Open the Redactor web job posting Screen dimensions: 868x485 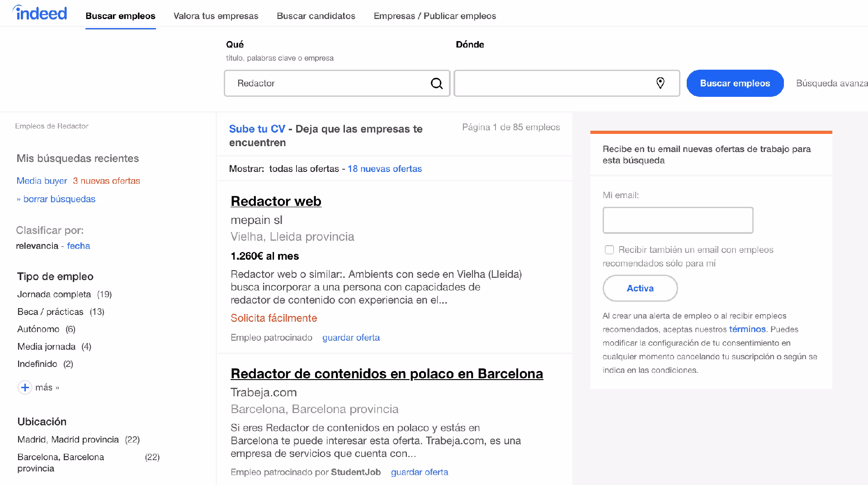click(x=275, y=201)
